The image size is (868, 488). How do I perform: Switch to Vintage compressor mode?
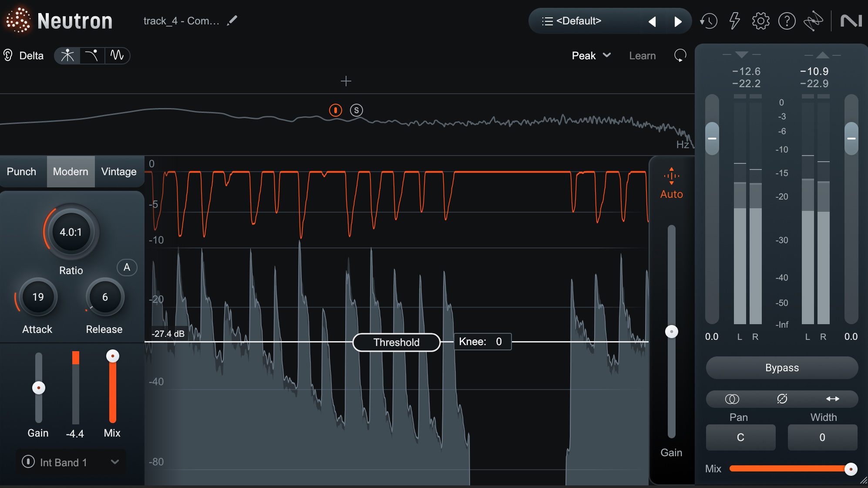point(119,171)
